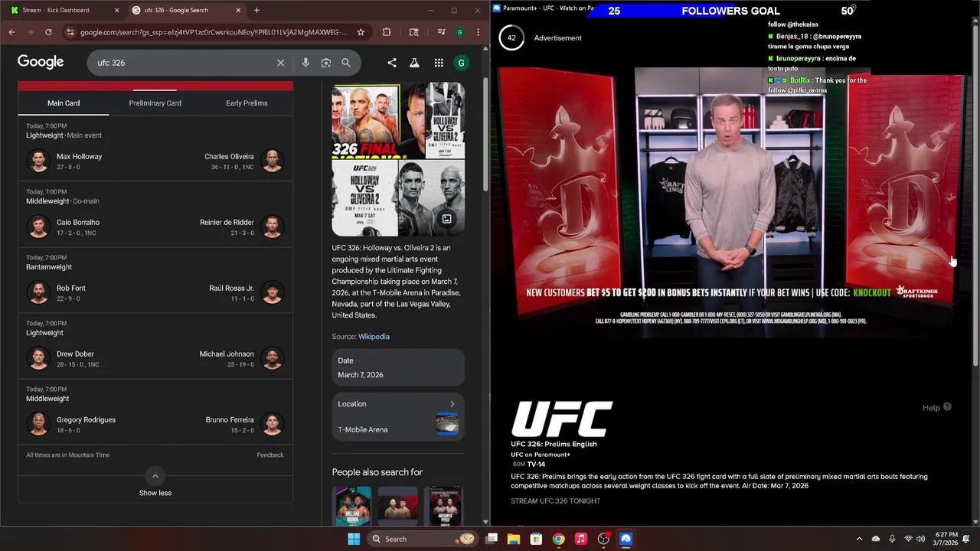Viewport: 980px width, 551px height.
Task: Open the Chrome media control icon
Action: 442,32
